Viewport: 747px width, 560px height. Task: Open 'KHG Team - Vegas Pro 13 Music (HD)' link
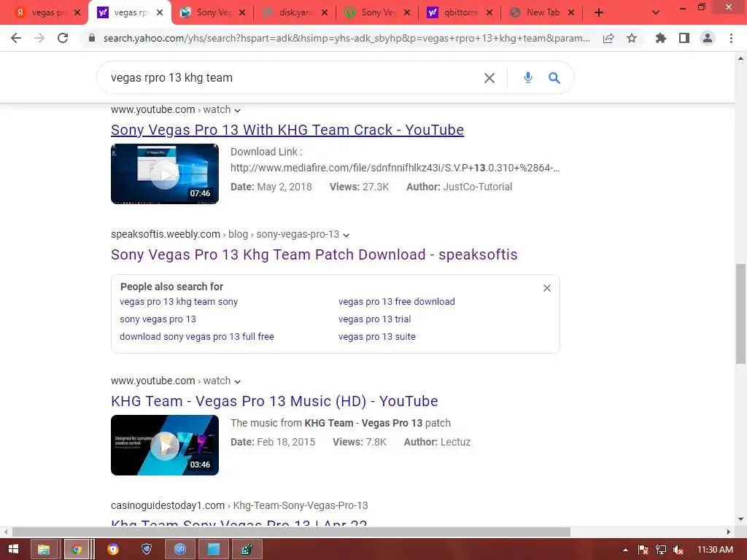pyautogui.click(x=274, y=402)
